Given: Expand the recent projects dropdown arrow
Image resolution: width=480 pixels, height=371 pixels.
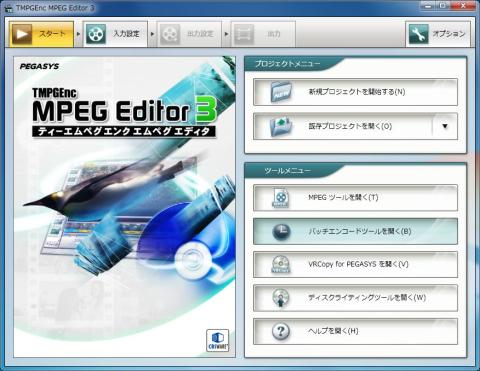Looking at the screenshot, I should tap(445, 126).
